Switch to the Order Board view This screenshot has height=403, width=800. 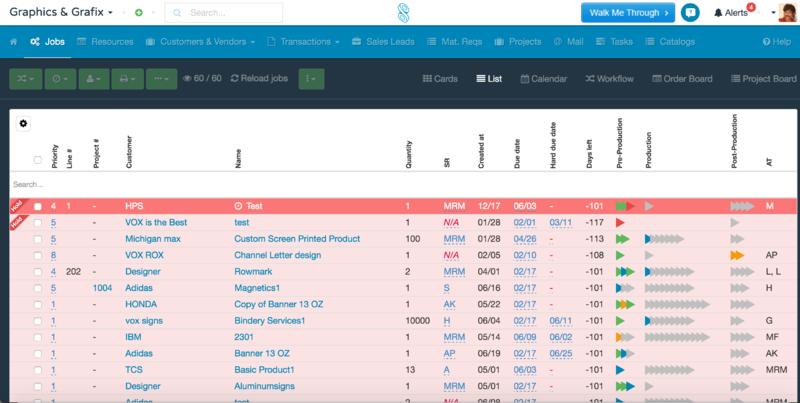[x=685, y=79]
